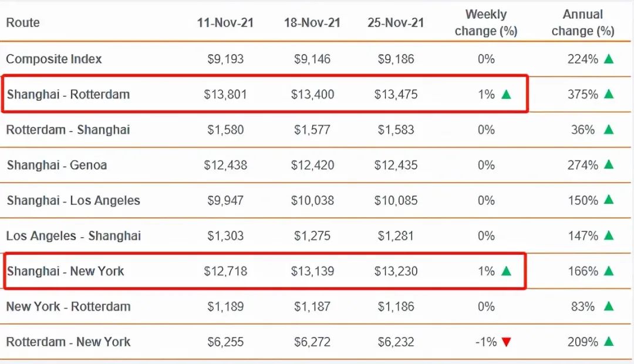Image resolution: width=634 pixels, height=364 pixels.
Task: Click the Weekly change (%) header
Action: pyautogui.click(x=486, y=23)
